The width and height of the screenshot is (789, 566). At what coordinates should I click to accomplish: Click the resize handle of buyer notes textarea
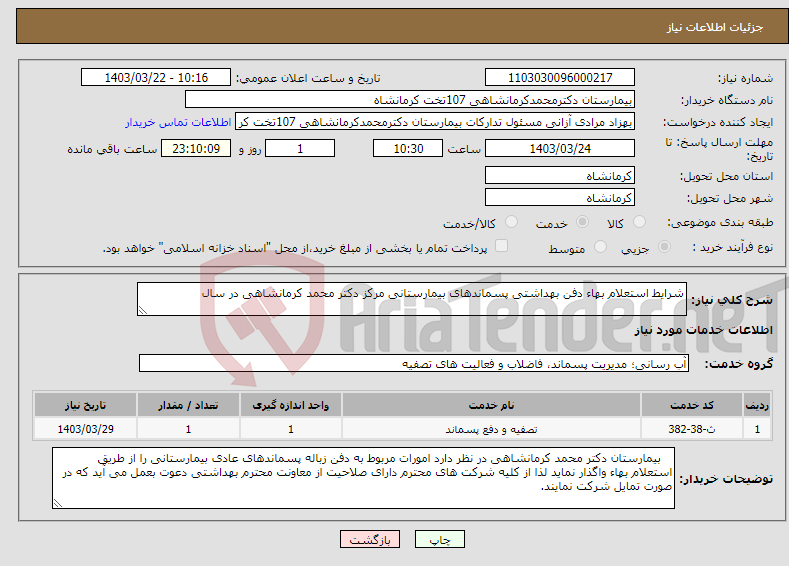point(58,503)
